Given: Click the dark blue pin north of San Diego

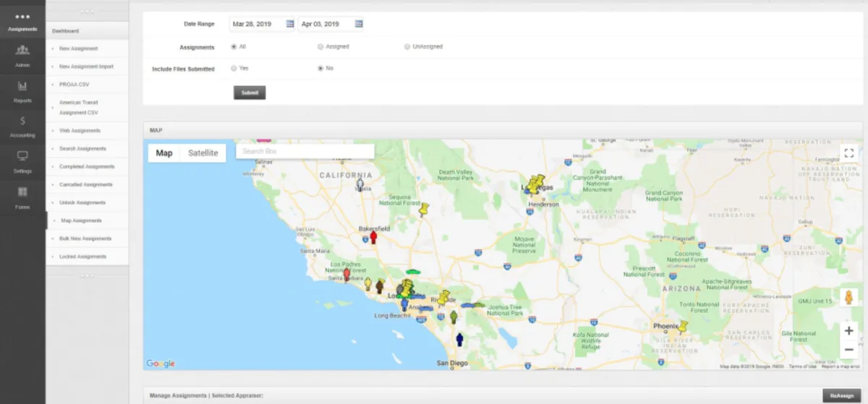Looking at the screenshot, I should [459, 338].
